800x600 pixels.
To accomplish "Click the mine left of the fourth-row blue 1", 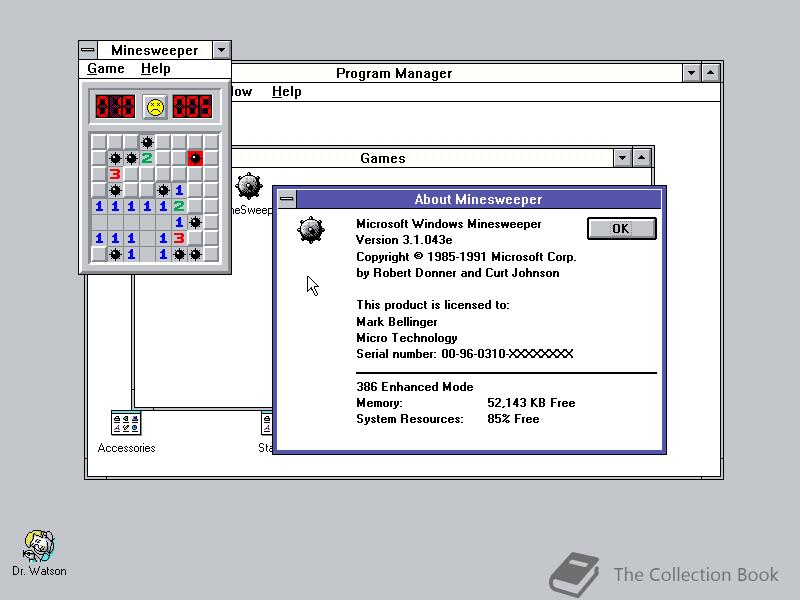I will tap(163, 190).
